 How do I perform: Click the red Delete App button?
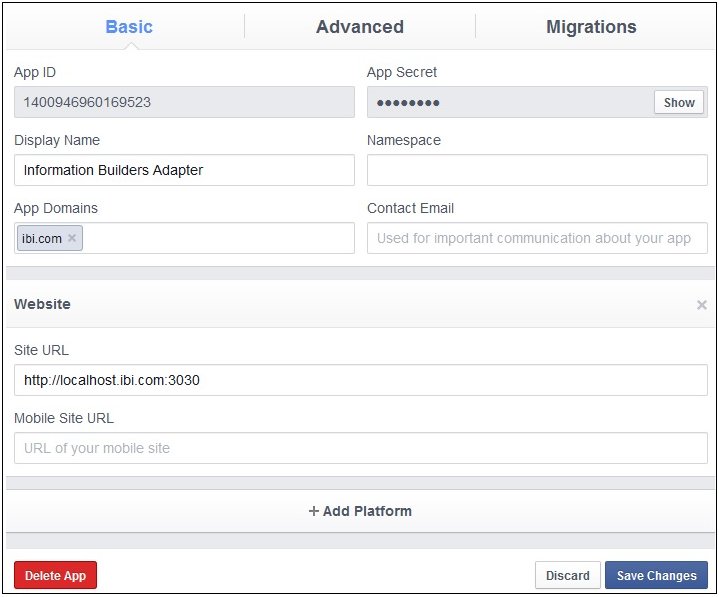pos(55,575)
